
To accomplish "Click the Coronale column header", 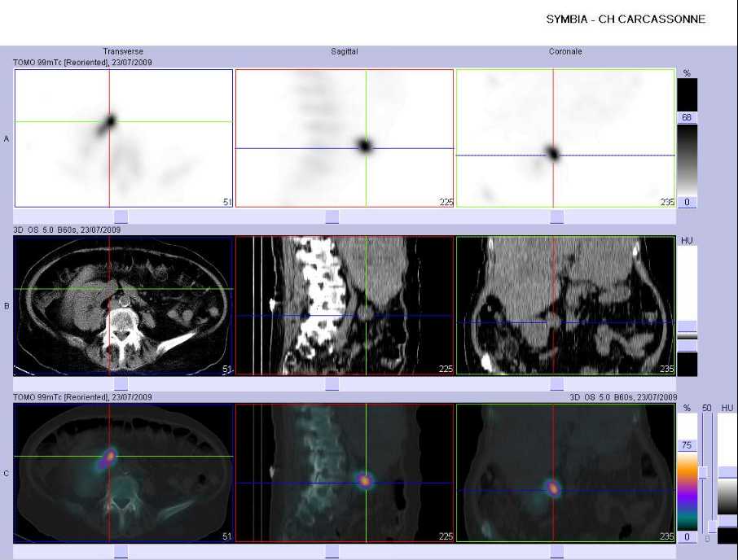I will pos(565,51).
